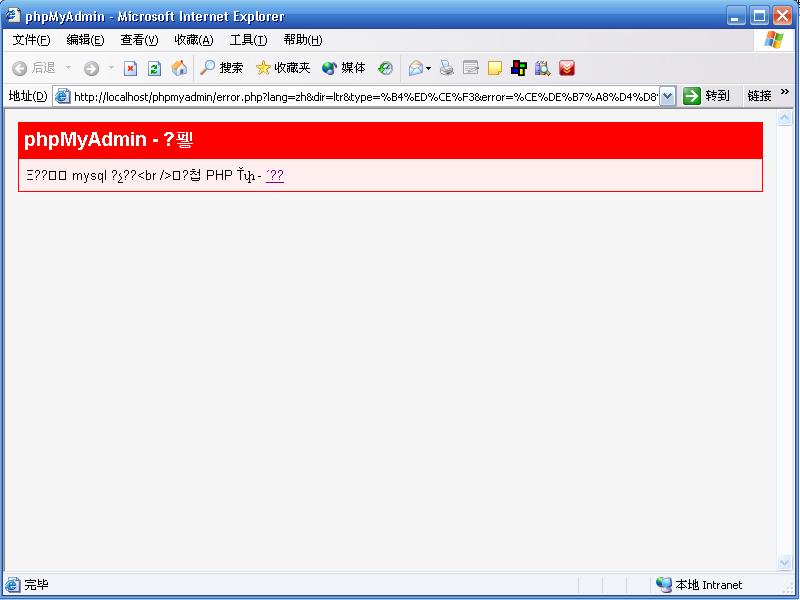The height and width of the screenshot is (600, 800).
Task: Maximize the Internet Explorer window
Action: click(759, 16)
